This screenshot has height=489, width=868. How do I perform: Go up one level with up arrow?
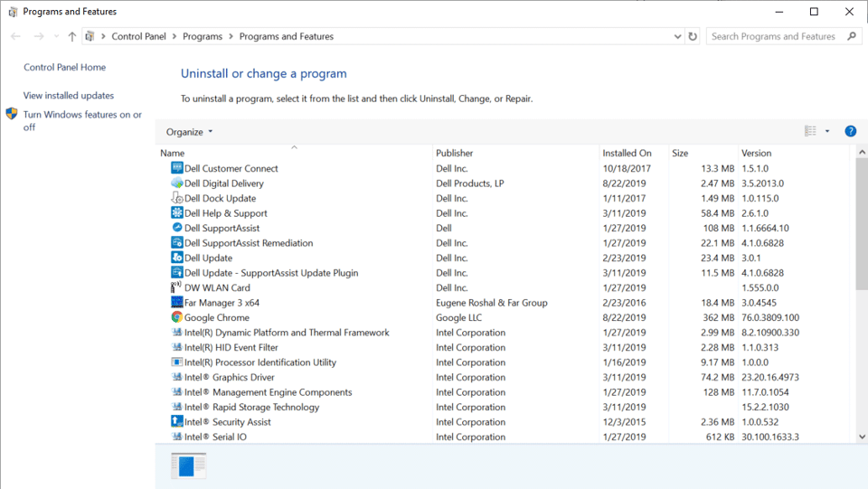click(72, 36)
